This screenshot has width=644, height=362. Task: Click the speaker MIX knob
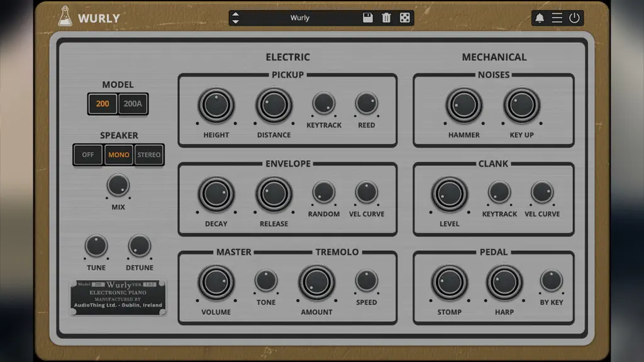(118, 185)
